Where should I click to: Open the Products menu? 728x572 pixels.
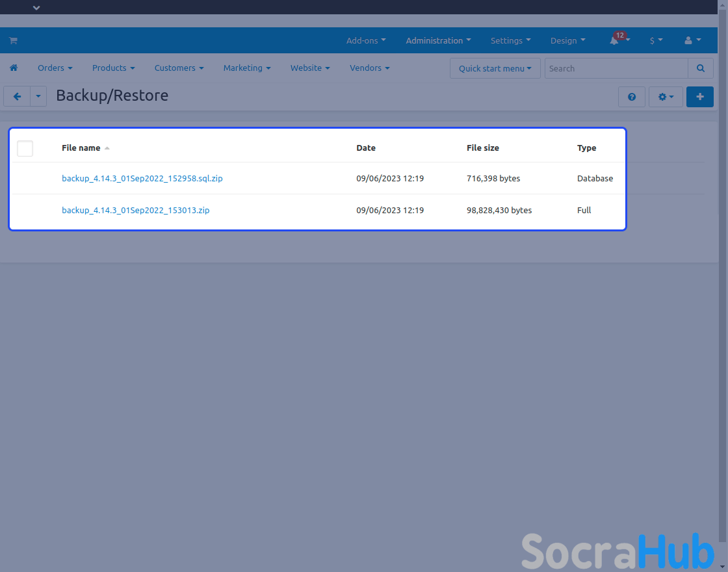(x=113, y=68)
